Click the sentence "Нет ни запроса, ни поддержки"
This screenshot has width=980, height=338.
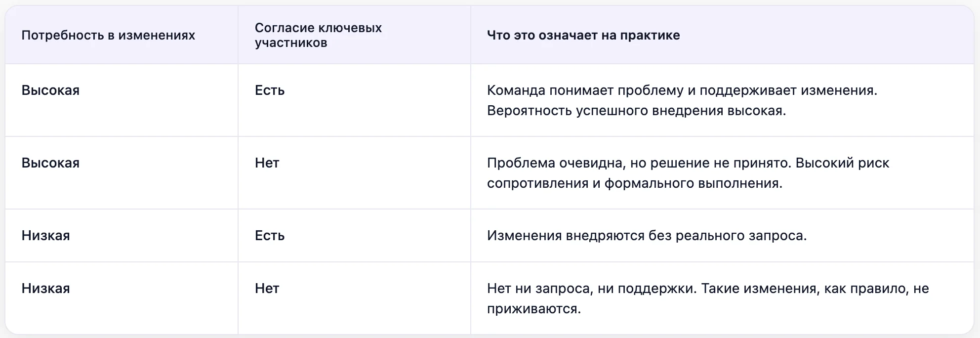(x=591, y=289)
